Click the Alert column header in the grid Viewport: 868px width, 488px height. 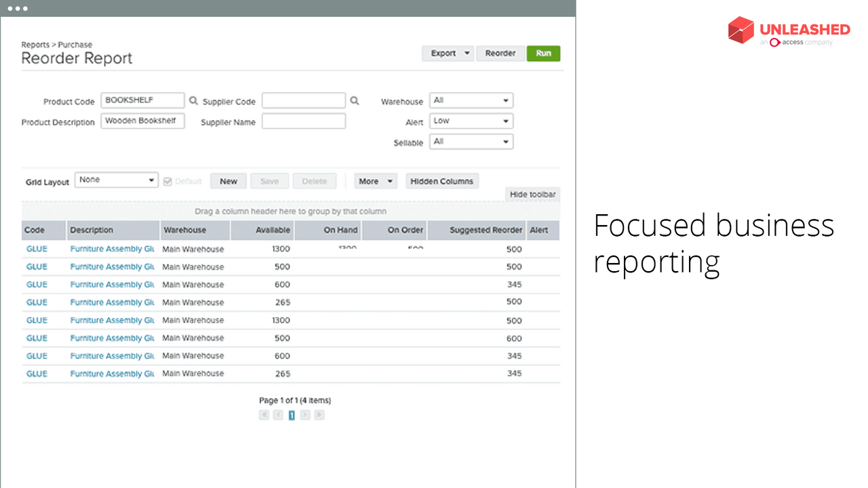coord(543,230)
